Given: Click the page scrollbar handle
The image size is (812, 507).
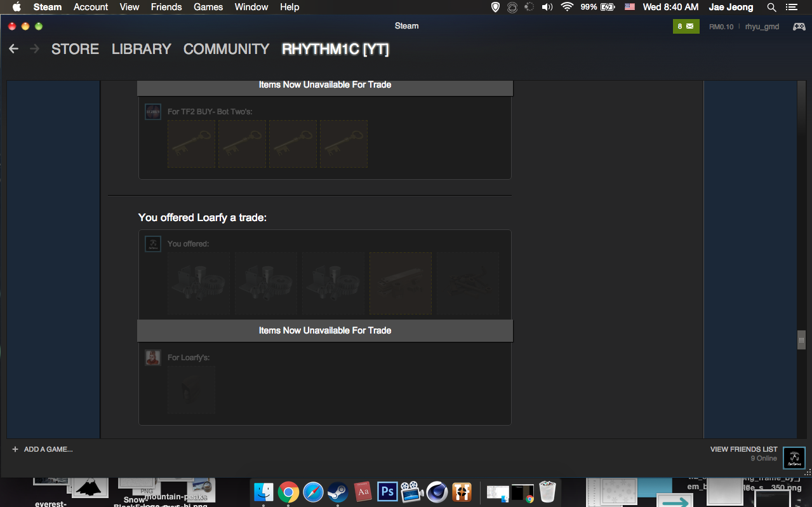Looking at the screenshot, I should tap(801, 340).
